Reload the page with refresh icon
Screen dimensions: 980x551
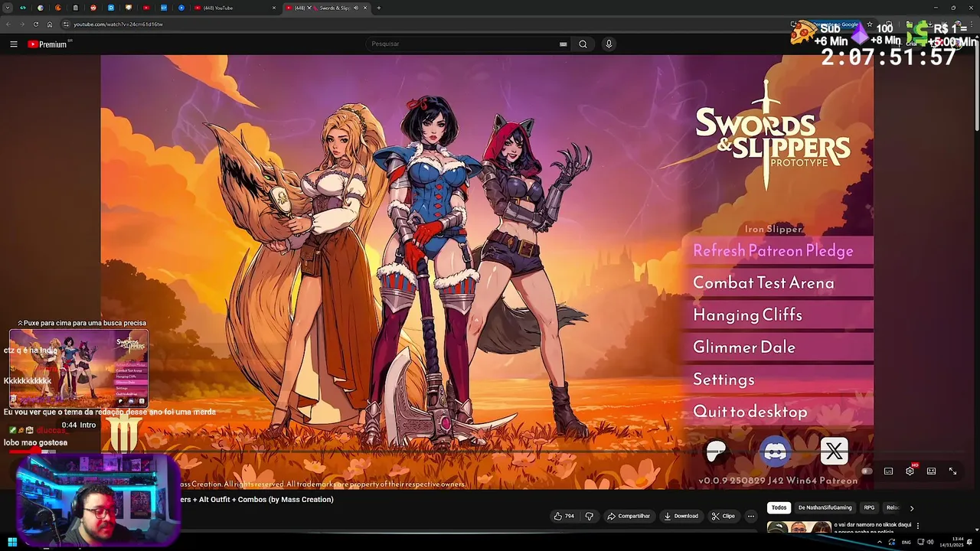35,24
